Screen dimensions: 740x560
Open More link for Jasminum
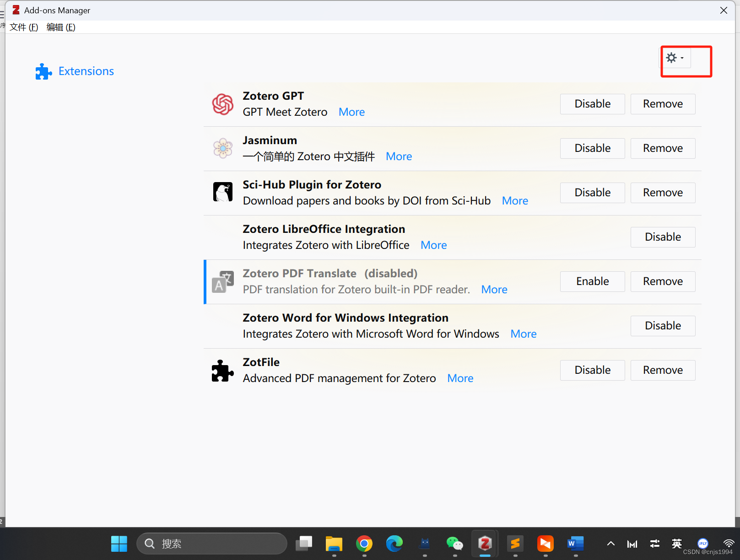coord(399,156)
